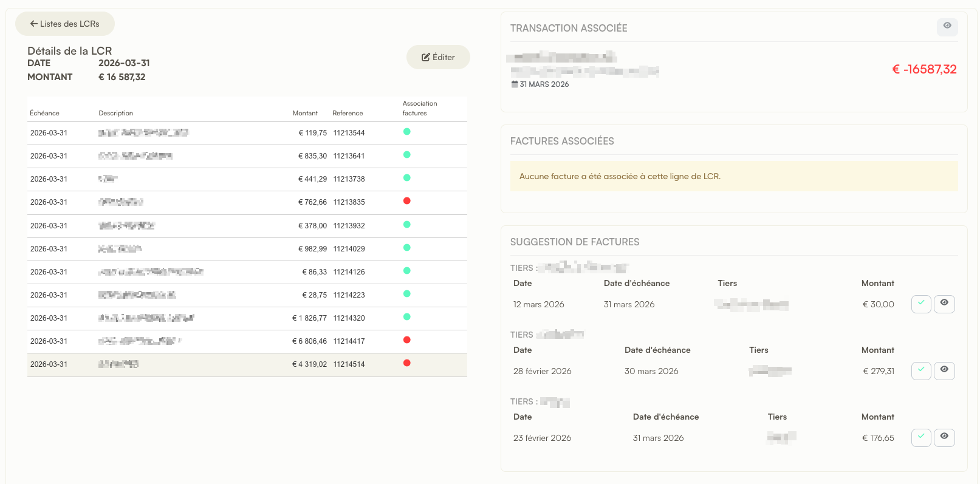Viewport: 980px width, 484px height.
Task: Accept the €176,65 invoice suggestion checkmark
Action: pos(921,437)
